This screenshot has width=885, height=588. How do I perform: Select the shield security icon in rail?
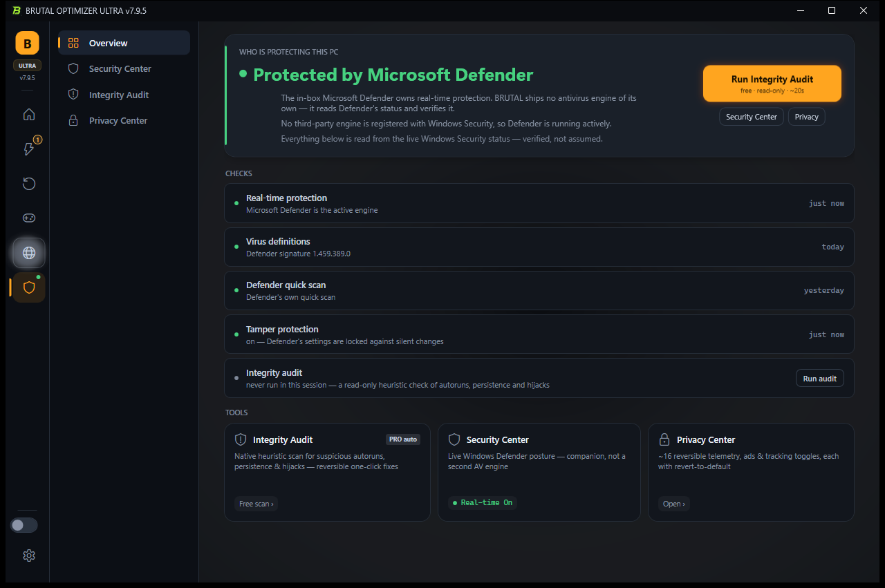click(x=28, y=287)
